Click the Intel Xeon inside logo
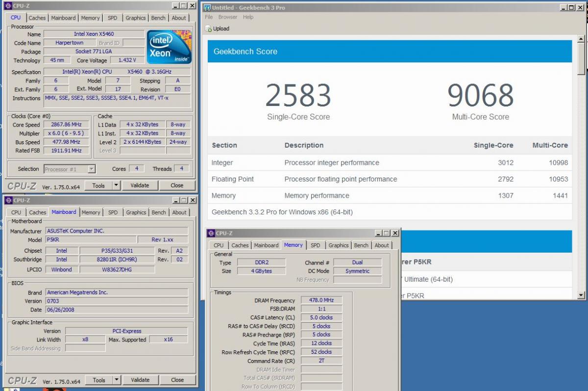 (x=169, y=47)
